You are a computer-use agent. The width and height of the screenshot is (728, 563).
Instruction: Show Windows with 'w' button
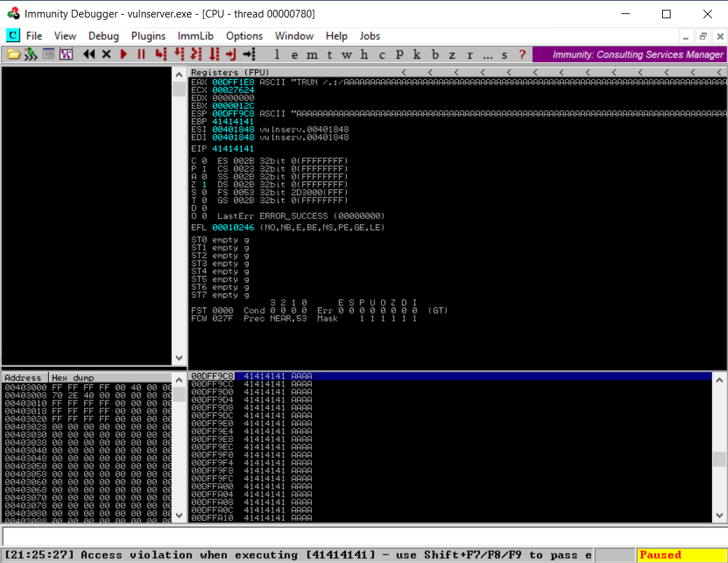click(x=347, y=55)
